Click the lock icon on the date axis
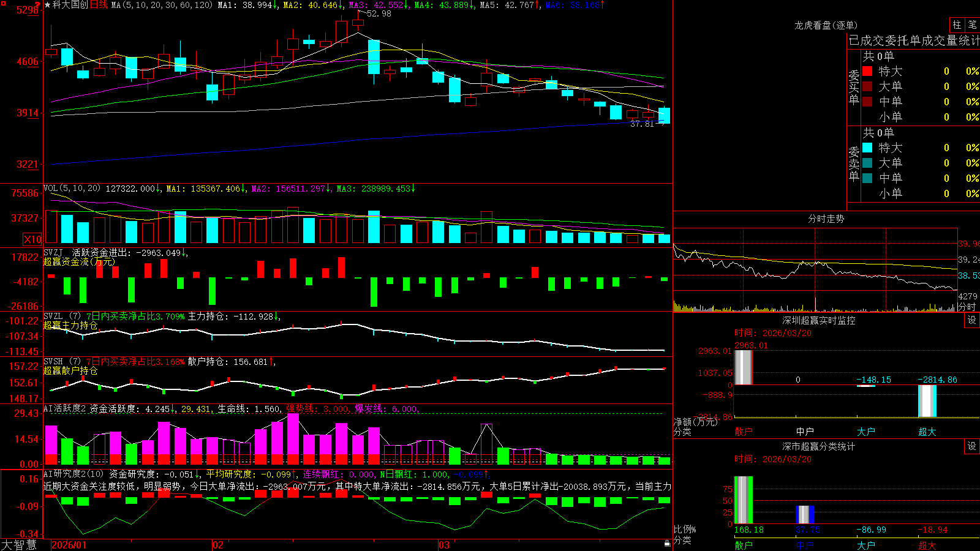The width and height of the screenshot is (980, 551). [x=667, y=544]
